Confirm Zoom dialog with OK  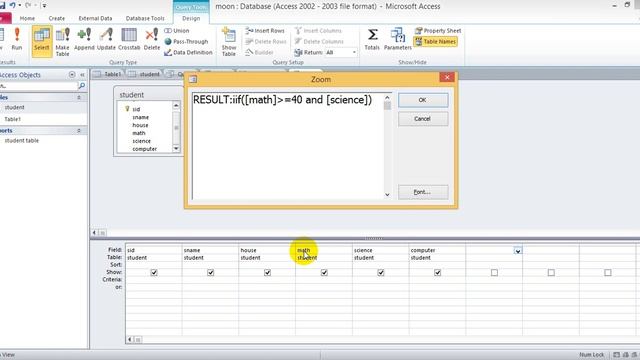(423, 100)
